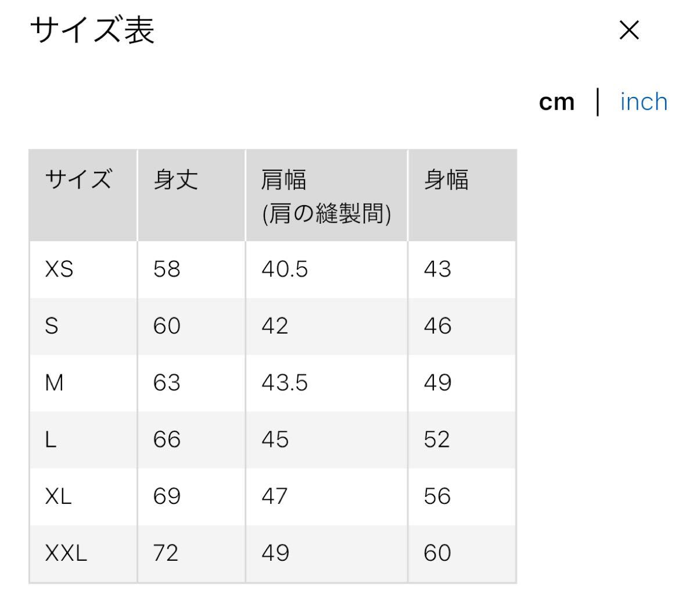The image size is (697, 616).
Task: Select the M size row
Action: click(55, 383)
